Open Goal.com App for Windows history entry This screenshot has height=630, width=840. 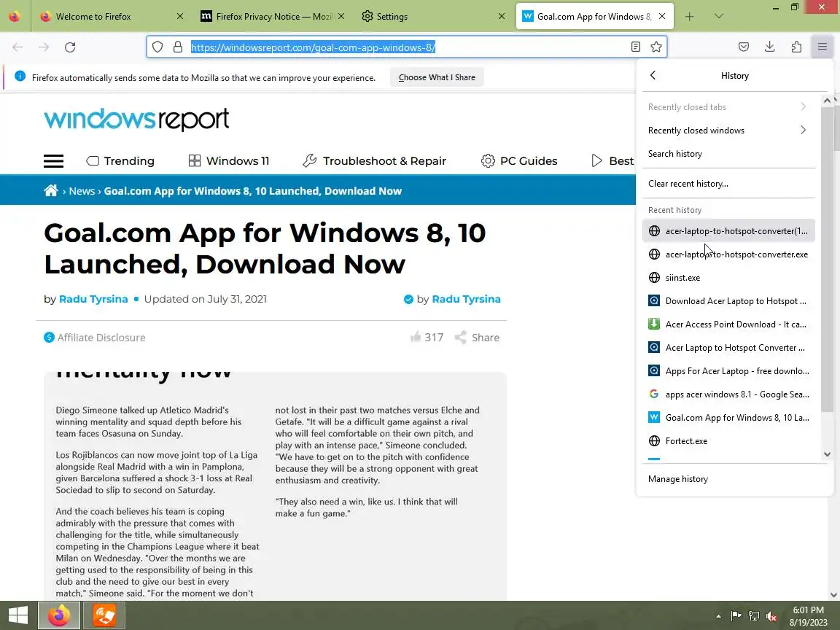[728, 418]
